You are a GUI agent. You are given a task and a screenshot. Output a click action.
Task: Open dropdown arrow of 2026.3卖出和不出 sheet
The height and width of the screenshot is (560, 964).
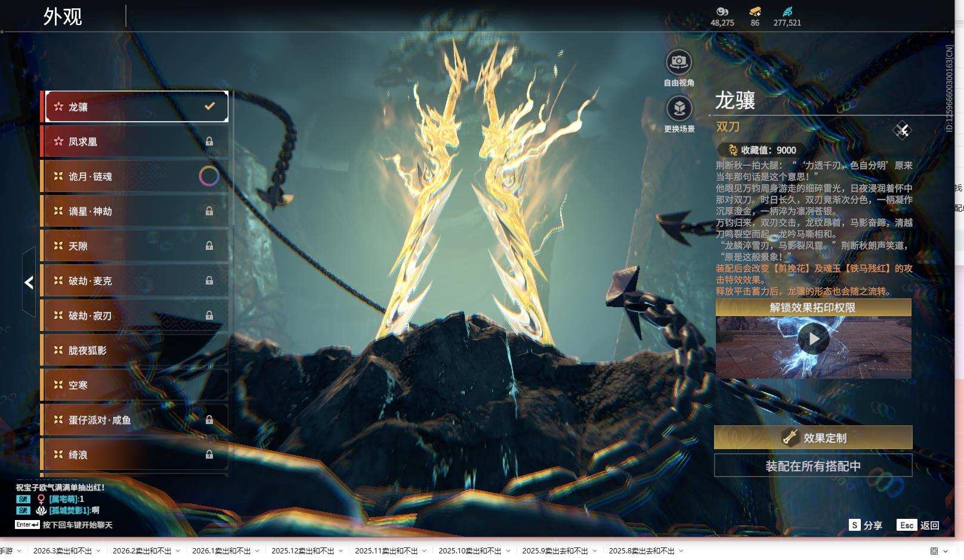coord(98,551)
